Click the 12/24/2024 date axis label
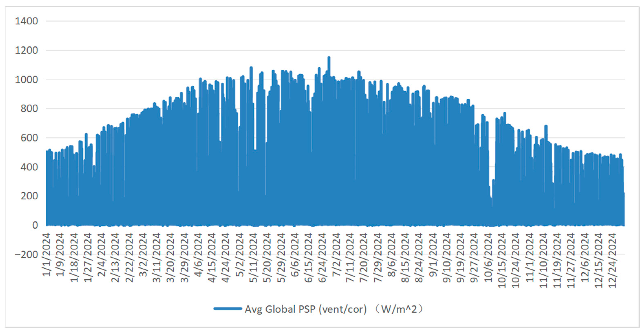The image size is (644, 334). click(x=612, y=260)
